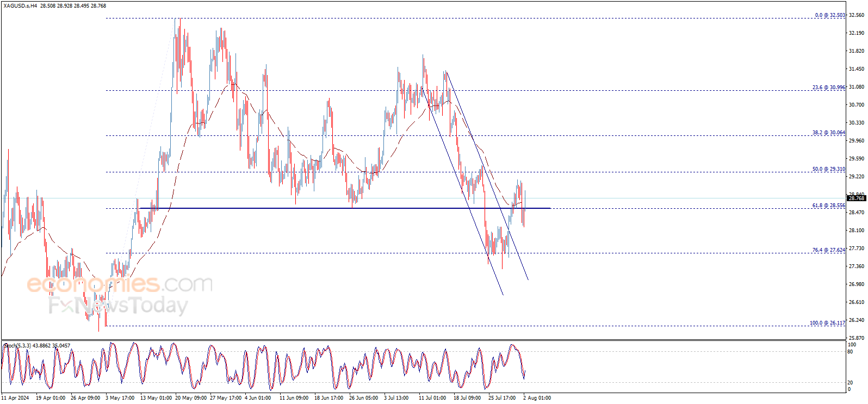The image size is (868, 404).
Task: Click the 25 Jul 17:00 time label
Action: (x=502, y=398)
